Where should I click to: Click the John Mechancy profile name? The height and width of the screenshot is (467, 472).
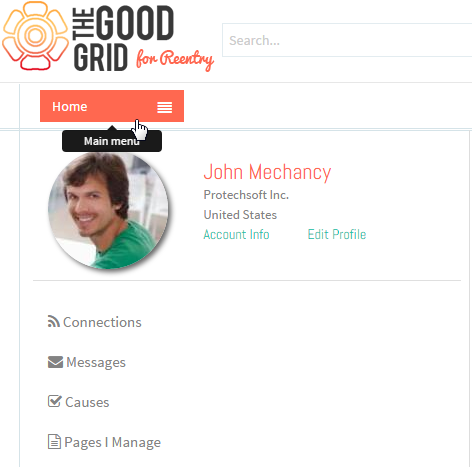click(267, 172)
